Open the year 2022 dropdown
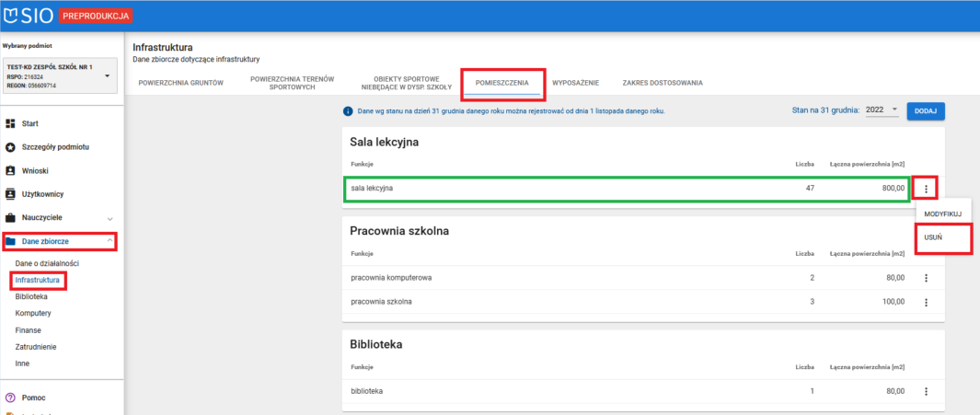This screenshot has width=980, height=415. click(882, 110)
